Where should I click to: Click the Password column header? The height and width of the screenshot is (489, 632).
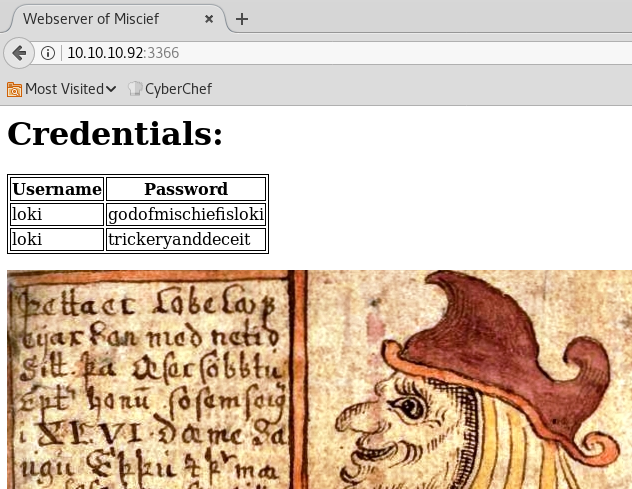click(186, 189)
